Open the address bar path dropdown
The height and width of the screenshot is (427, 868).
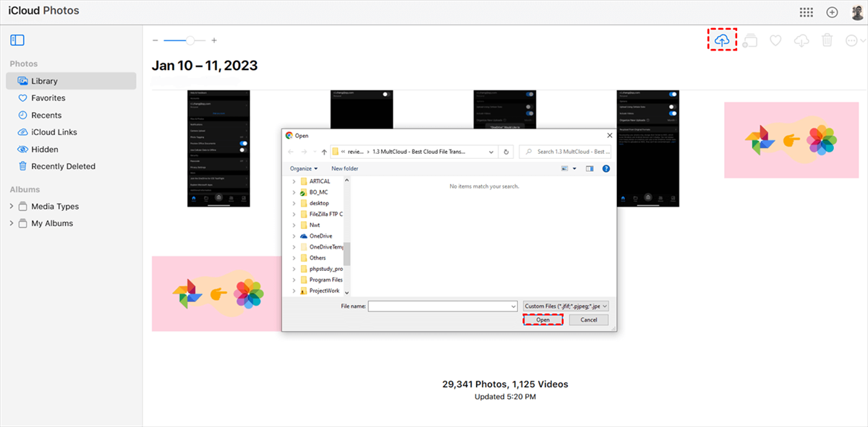(x=491, y=152)
